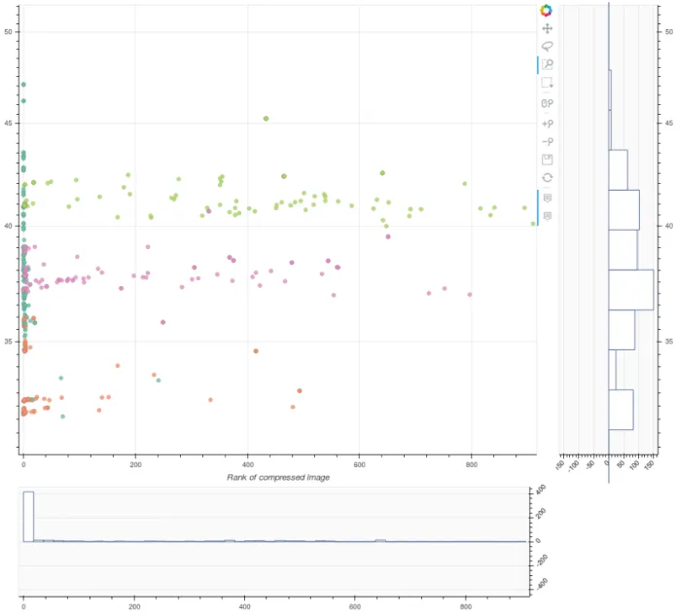677x616 pixels.
Task: Toggle the Box Zoom tool
Action: (x=547, y=65)
